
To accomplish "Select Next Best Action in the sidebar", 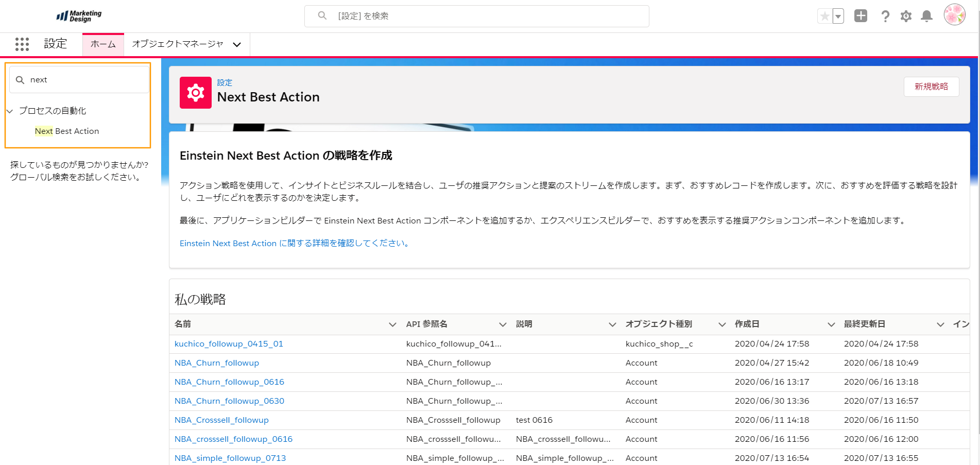I will click(67, 131).
